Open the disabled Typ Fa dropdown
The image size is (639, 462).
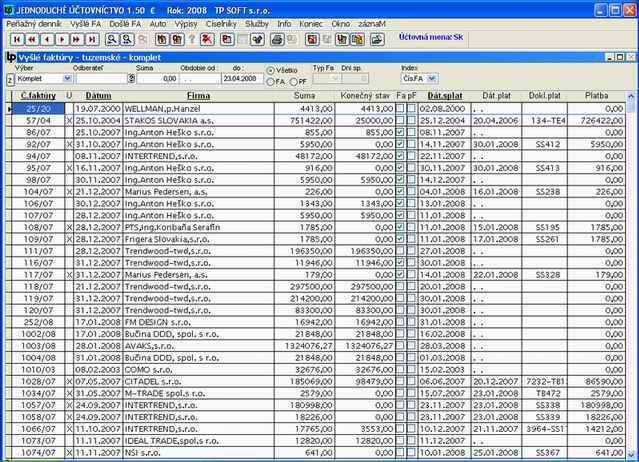pyautogui.click(x=335, y=78)
